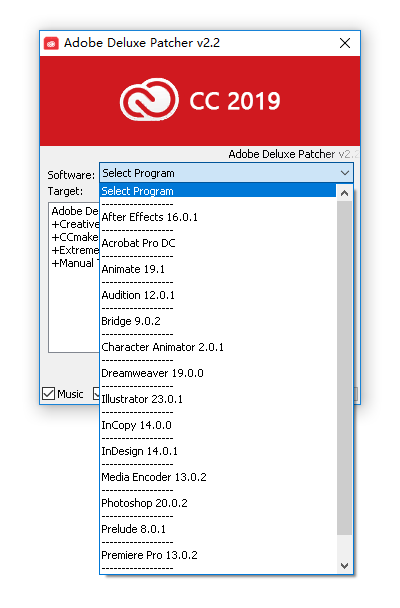Click the Adobe Deluxe Patcher v2.2 label

coord(293,154)
